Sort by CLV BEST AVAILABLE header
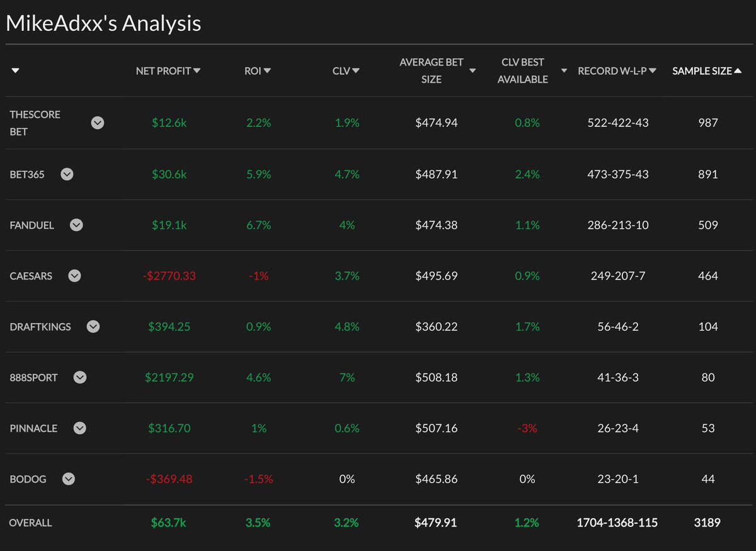Screen dimensions: 756x551 tap(532, 71)
